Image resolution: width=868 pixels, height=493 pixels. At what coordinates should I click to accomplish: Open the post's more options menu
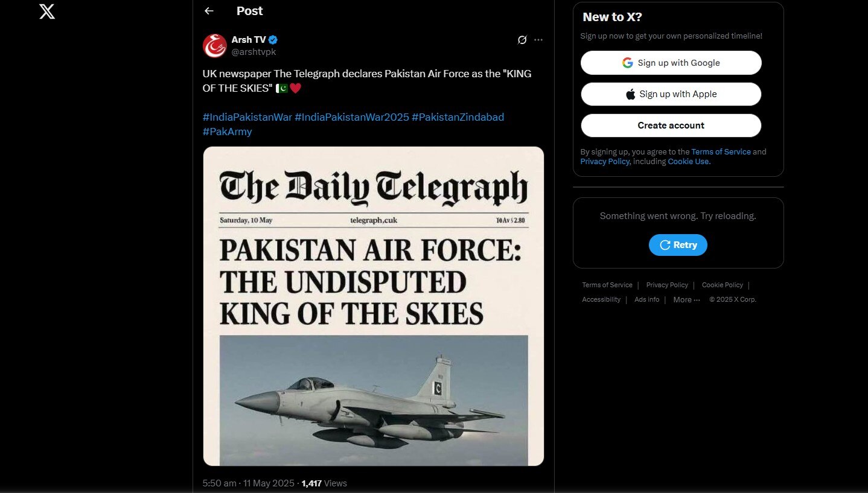click(x=538, y=39)
